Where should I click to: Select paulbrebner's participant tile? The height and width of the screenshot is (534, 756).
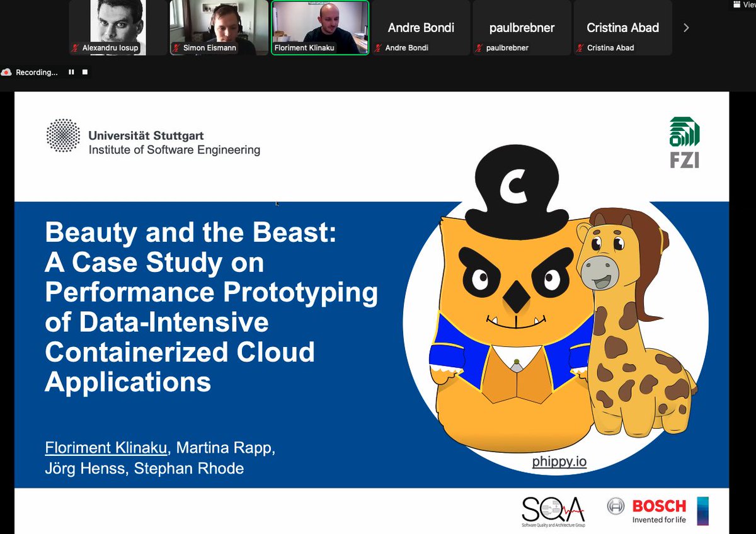pos(522,27)
